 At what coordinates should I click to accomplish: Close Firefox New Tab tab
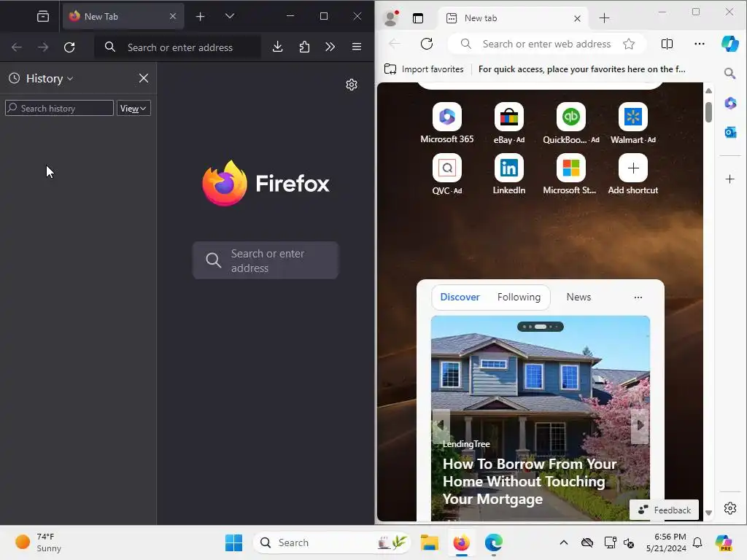click(173, 17)
